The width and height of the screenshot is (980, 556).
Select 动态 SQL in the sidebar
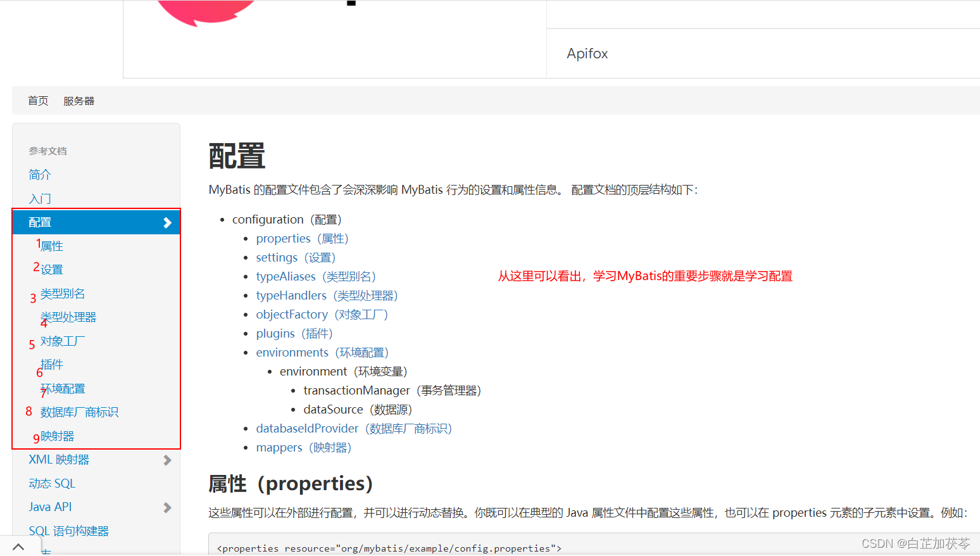52,483
